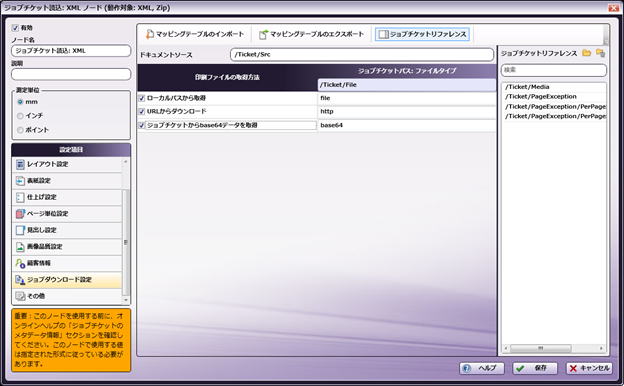
Task: Open 画像品質設定 settings item
Action: (67, 247)
